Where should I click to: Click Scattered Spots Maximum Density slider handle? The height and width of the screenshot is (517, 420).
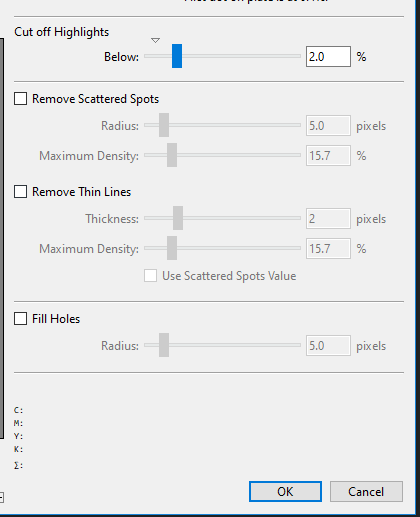[x=172, y=155]
